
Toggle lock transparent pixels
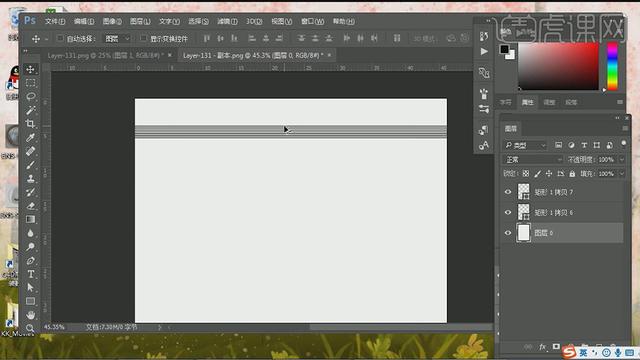(526, 174)
